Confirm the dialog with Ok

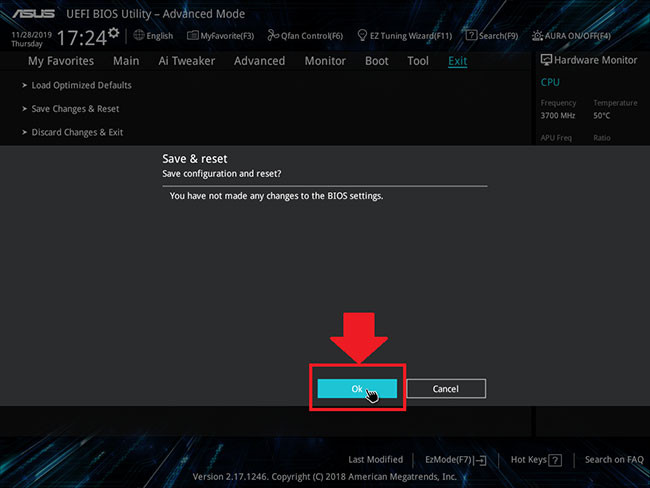[357, 388]
